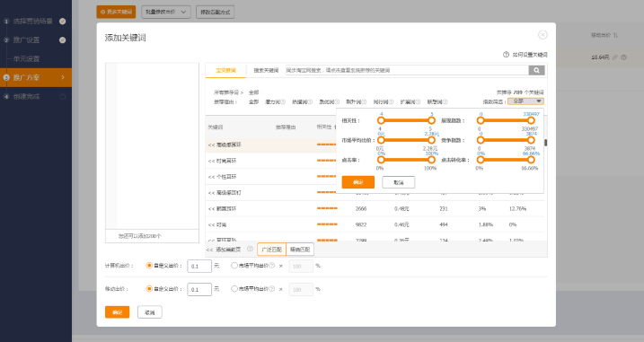Close the 添加关键词 dialog with the X icon
The height and width of the screenshot is (342, 644).
pos(543,35)
